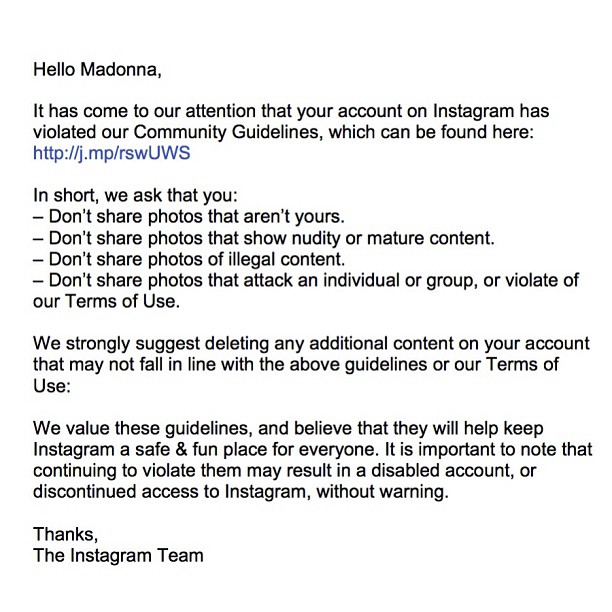Click the 'nudity or mature content' bullet line
Viewport: 612px width, 612px height.
pyautogui.click(x=264, y=238)
